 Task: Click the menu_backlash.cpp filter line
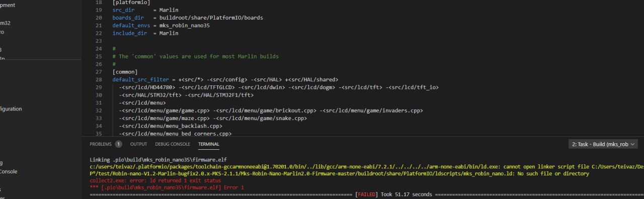pos(171,126)
